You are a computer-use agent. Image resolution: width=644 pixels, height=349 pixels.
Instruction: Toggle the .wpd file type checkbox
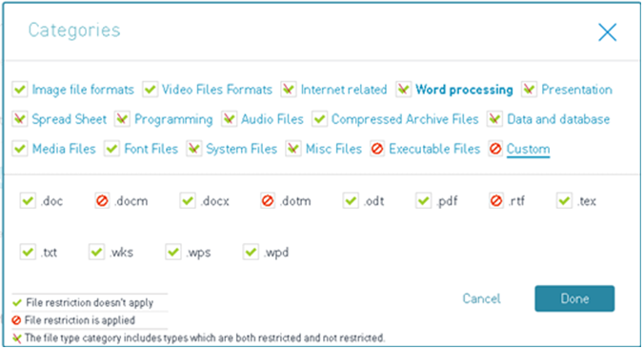(x=251, y=252)
